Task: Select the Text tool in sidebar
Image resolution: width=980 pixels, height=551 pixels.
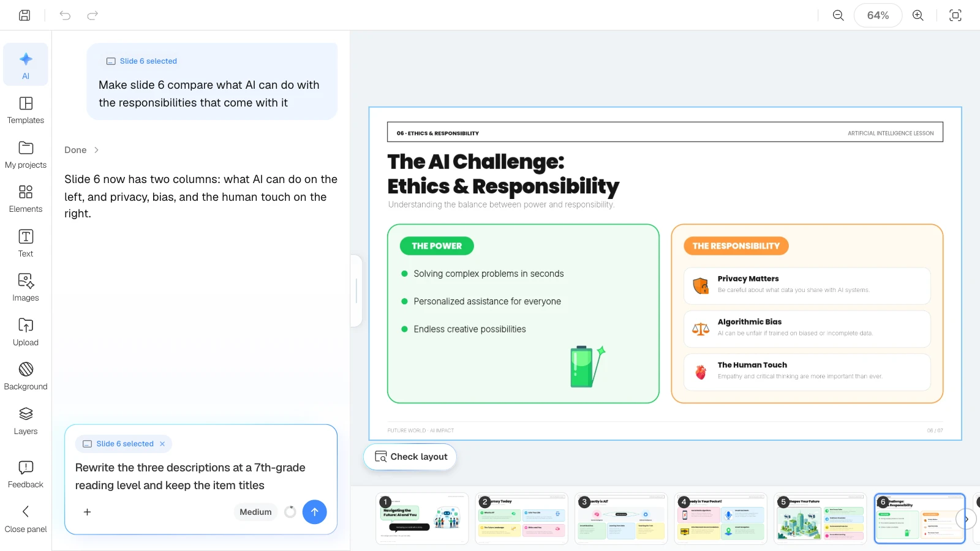Action: [x=26, y=243]
